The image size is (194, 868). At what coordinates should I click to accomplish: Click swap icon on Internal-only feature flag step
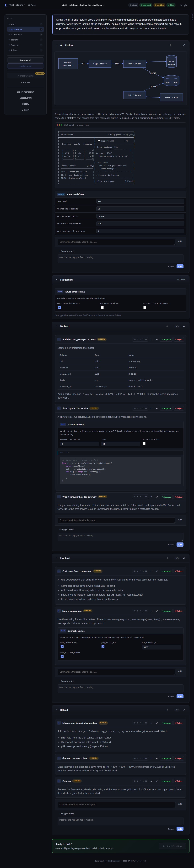coord(151,723)
